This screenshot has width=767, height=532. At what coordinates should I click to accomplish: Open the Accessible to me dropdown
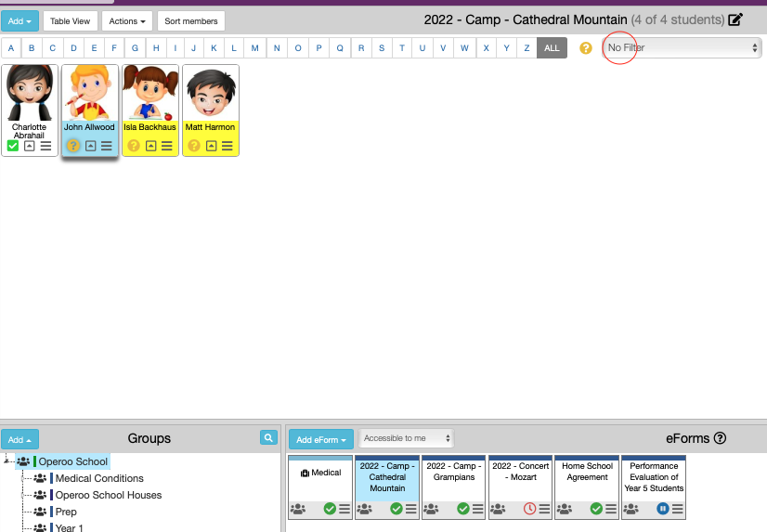point(406,438)
